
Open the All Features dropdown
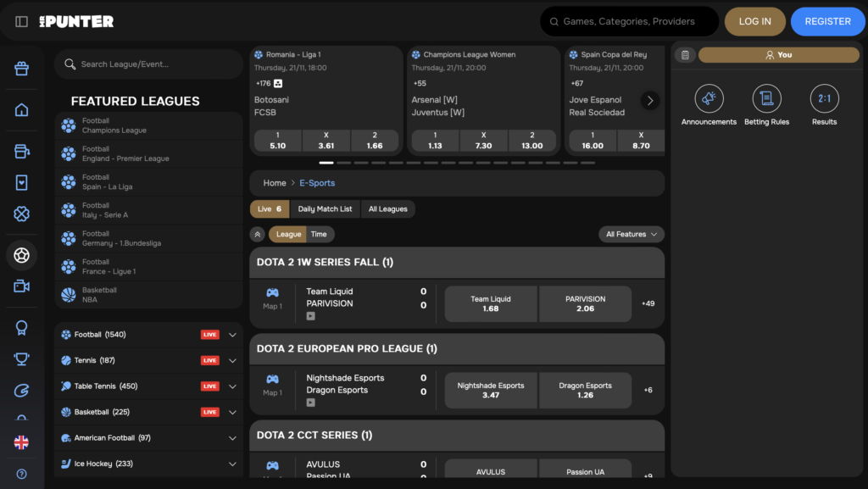(x=631, y=234)
